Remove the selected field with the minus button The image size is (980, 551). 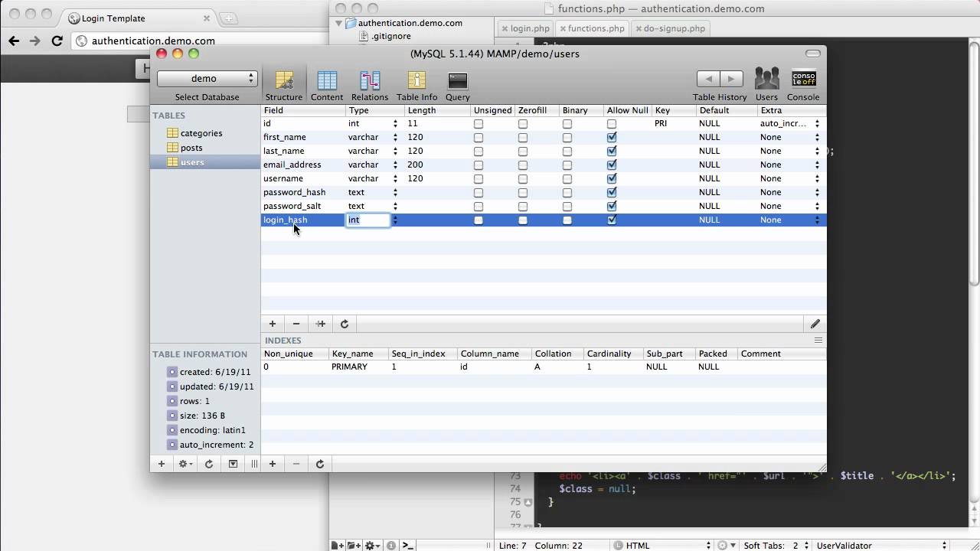coord(296,324)
